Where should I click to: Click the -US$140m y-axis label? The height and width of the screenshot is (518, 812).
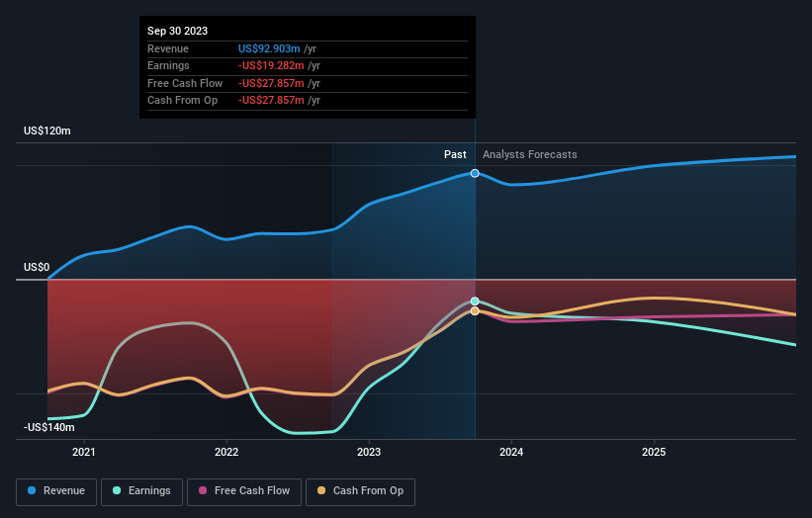49,427
